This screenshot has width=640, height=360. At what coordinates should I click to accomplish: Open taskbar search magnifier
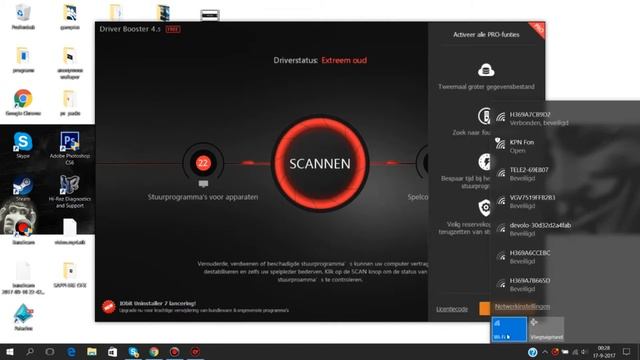(30, 352)
